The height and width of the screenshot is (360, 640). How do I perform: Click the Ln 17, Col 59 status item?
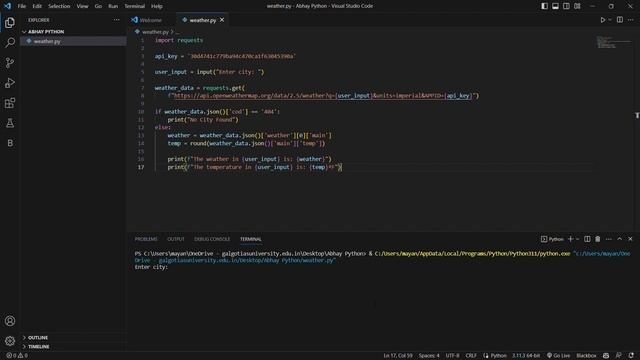pos(398,356)
